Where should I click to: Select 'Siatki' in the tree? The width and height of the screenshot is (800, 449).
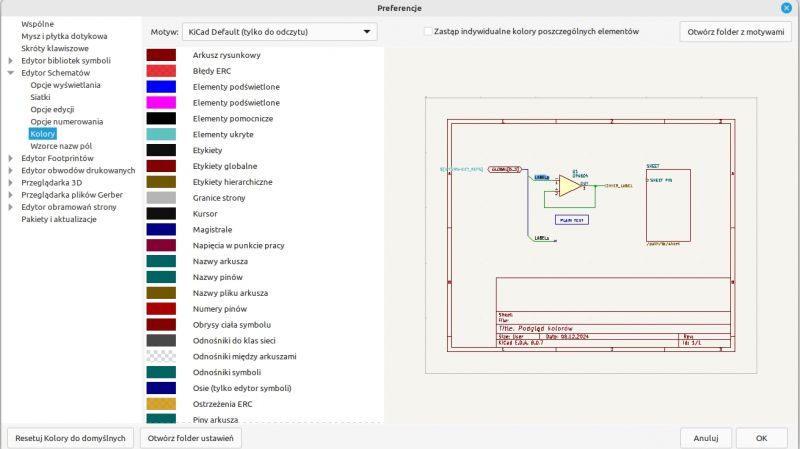pyautogui.click(x=40, y=97)
